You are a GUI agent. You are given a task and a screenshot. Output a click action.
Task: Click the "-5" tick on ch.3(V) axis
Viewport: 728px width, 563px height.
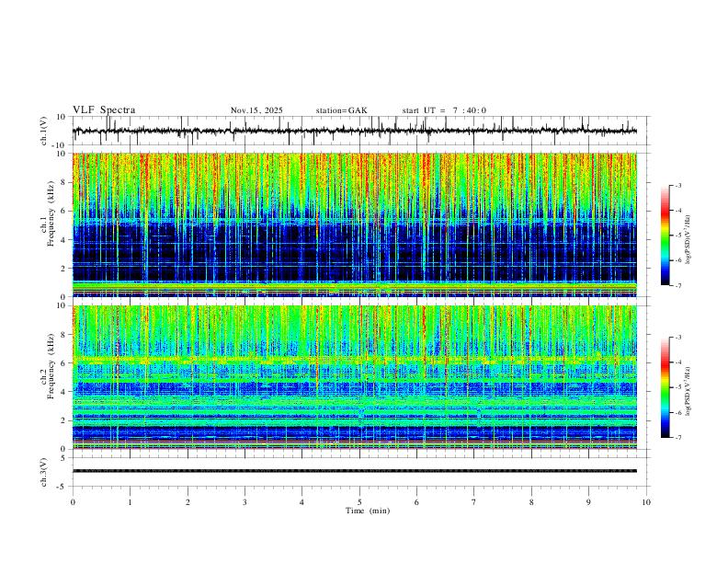pyautogui.click(x=63, y=487)
